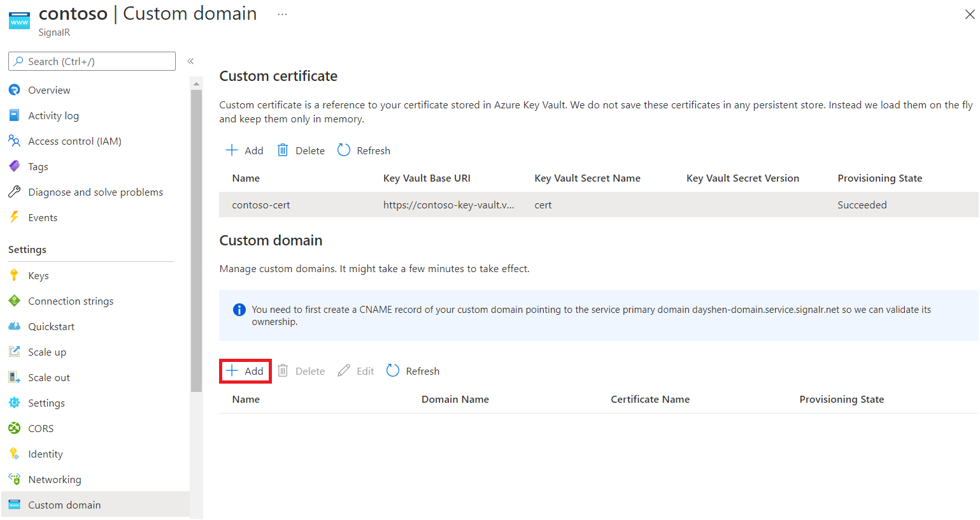This screenshot has height=520, width=980.
Task: Open the Scale out page
Action: (x=49, y=377)
